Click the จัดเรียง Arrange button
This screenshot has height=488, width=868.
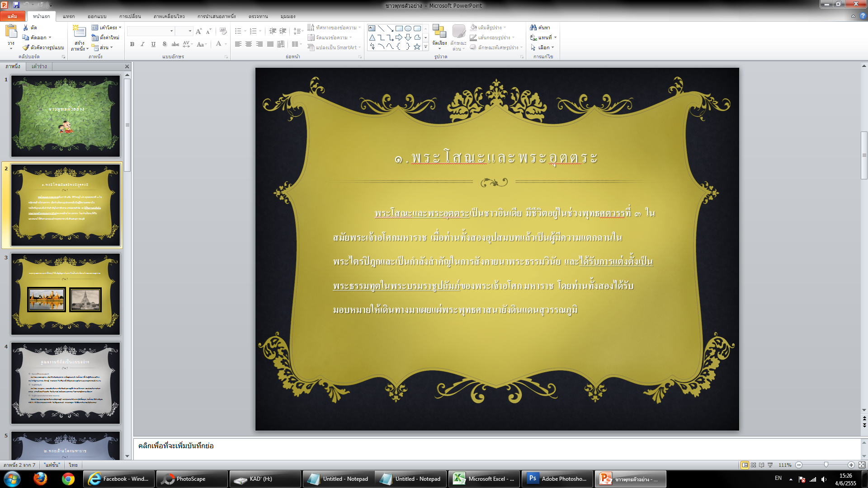tap(439, 36)
